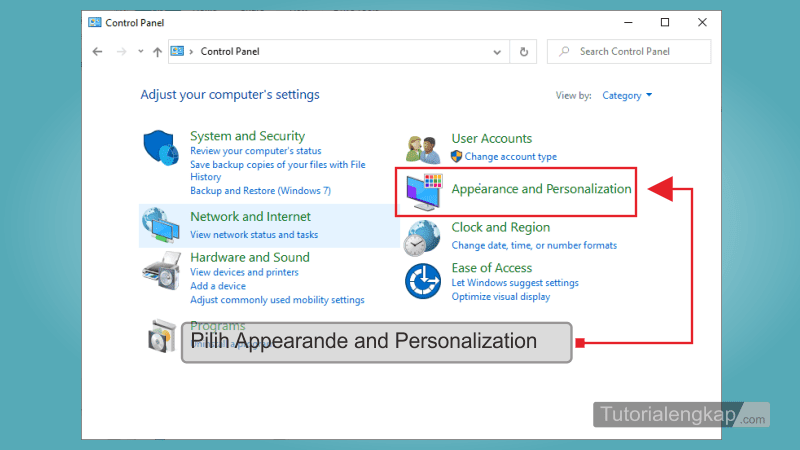This screenshot has height=450, width=800.
Task: Refresh the Control Panel view
Action: pyautogui.click(x=523, y=52)
